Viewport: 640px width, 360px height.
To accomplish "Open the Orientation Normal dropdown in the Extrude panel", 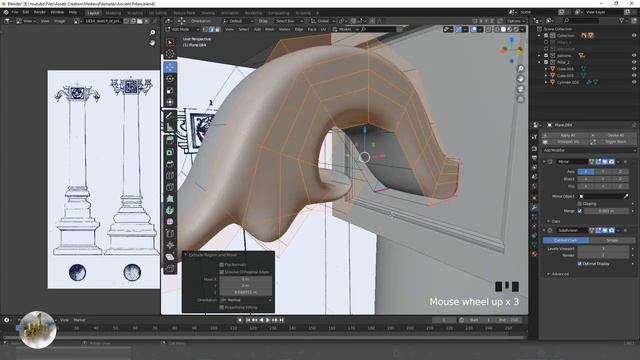I will (x=246, y=300).
